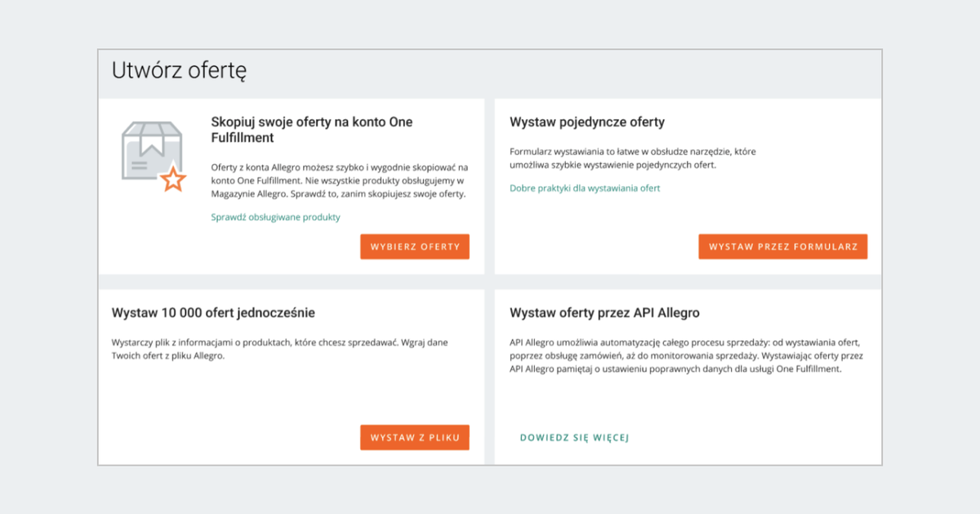Click paragraph starting 'API Allegro umożliwia automatyzację'
Image resolution: width=980 pixels, height=514 pixels.
point(687,356)
